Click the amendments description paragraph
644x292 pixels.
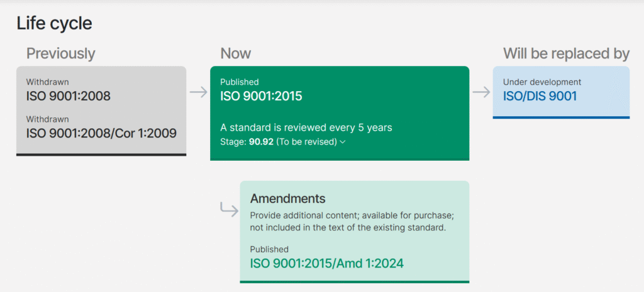tap(352, 222)
